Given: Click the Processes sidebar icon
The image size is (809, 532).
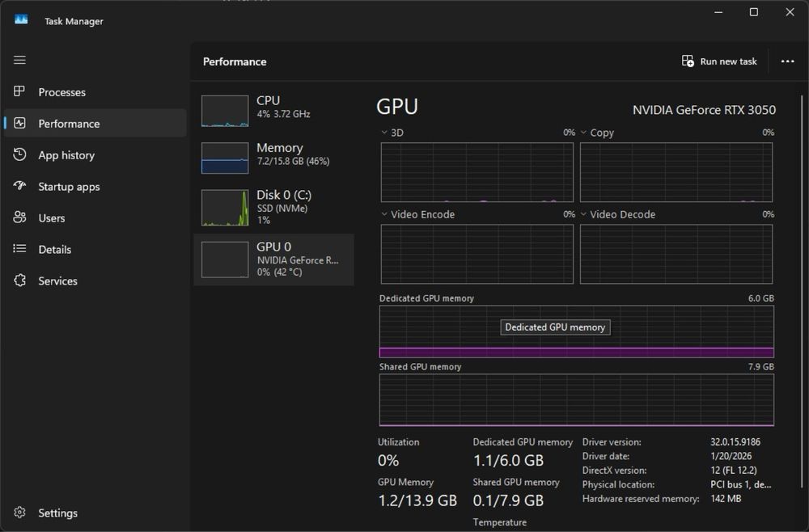Looking at the screenshot, I should pyautogui.click(x=19, y=91).
